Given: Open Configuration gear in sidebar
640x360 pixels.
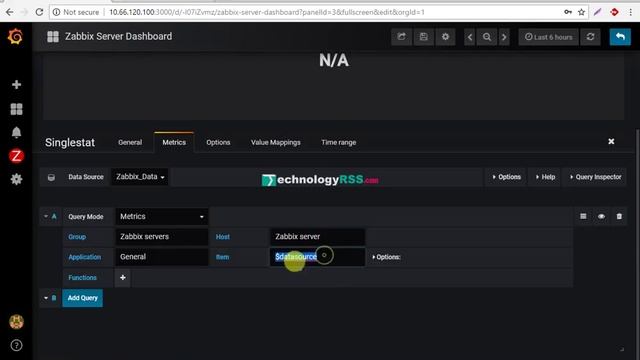Looking at the screenshot, I should pos(16,179).
